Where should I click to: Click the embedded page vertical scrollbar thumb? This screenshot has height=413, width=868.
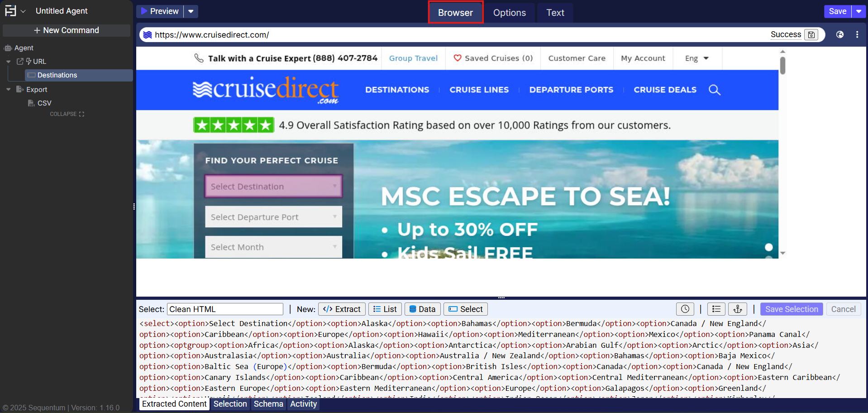(x=782, y=65)
